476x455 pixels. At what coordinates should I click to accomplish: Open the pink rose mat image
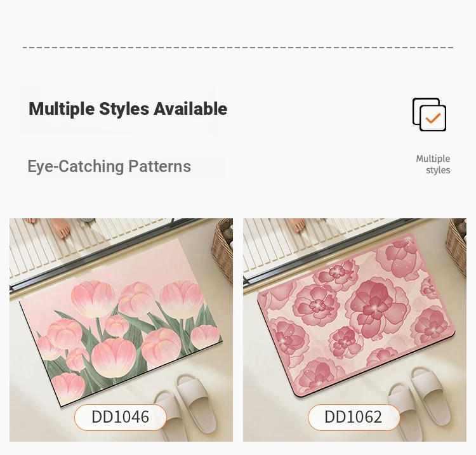click(x=355, y=329)
